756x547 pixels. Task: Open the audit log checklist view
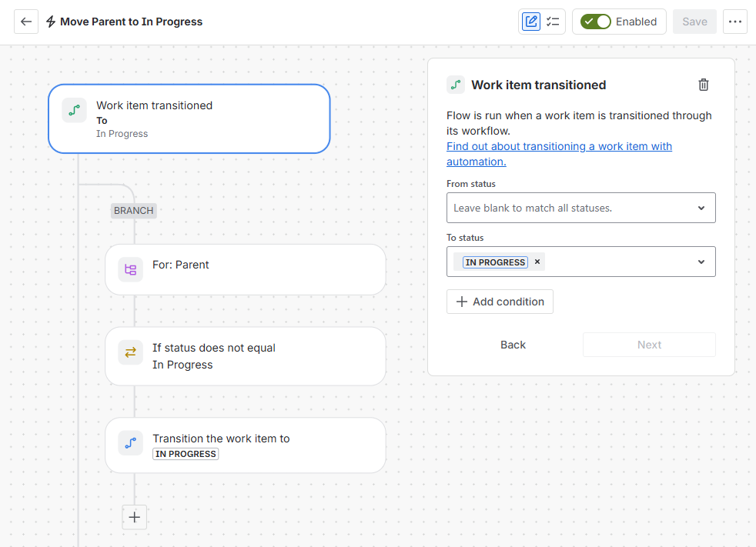coord(553,22)
